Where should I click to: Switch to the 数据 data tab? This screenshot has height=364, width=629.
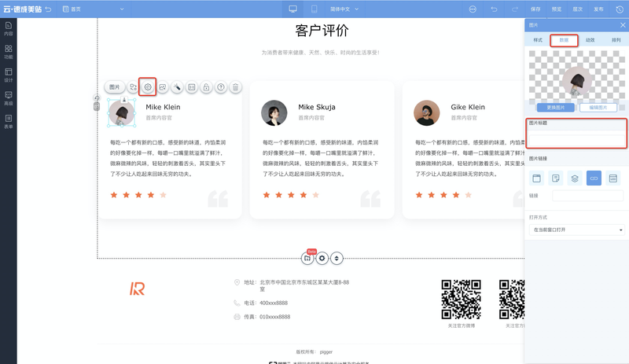(564, 40)
